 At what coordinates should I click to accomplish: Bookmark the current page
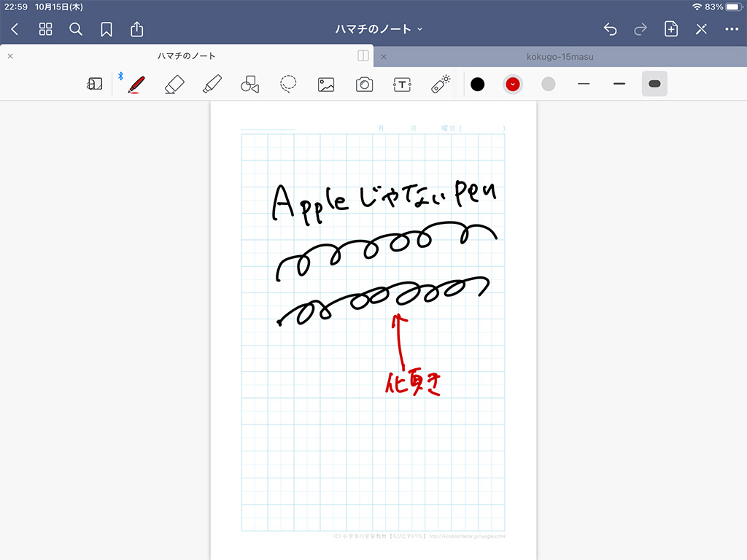[x=107, y=29]
